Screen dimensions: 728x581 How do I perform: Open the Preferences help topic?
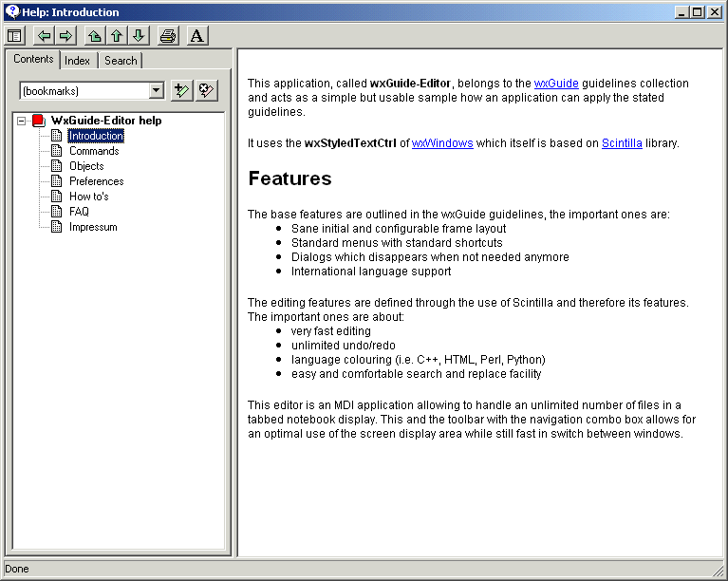96,181
